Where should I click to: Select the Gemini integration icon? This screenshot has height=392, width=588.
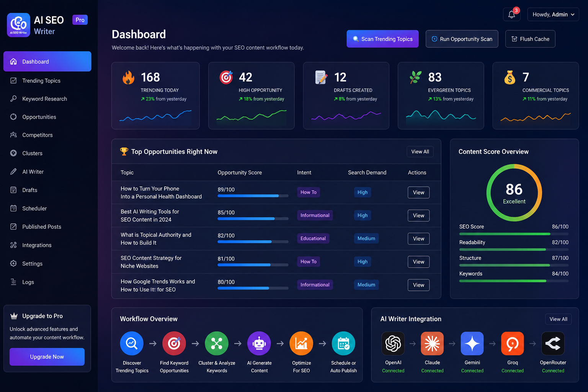[x=472, y=343]
